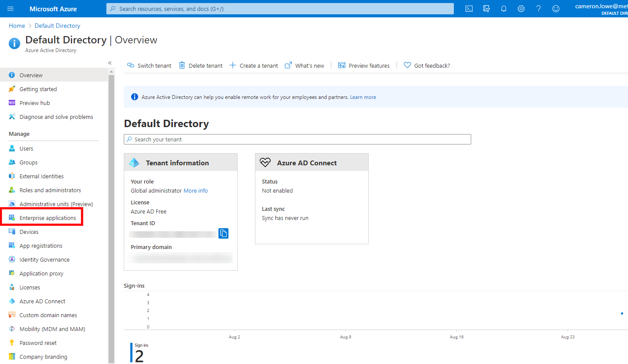This screenshot has height=364, width=628.
Task: Open the cameron.lowe account menu
Action: click(x=602, y=9)
